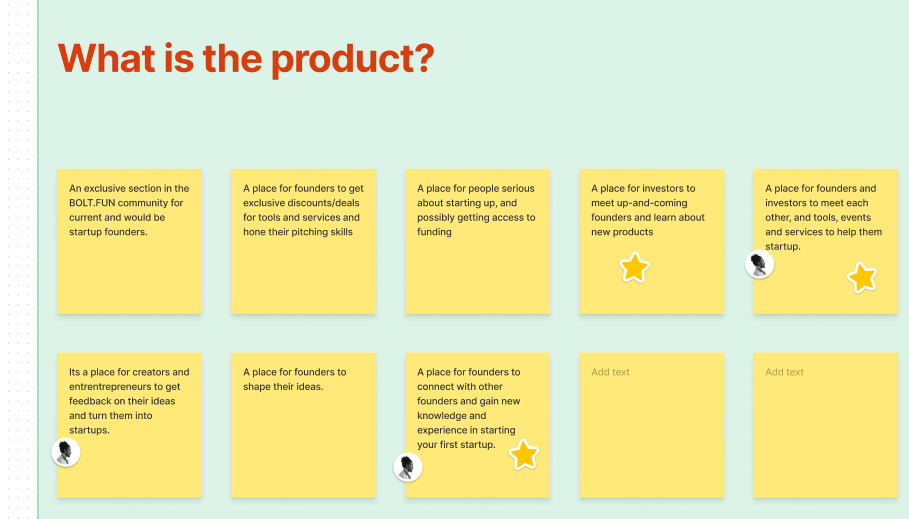Click the text 'hone their pitching skills'
Screen dimensions: 909x519
[297, 232]
